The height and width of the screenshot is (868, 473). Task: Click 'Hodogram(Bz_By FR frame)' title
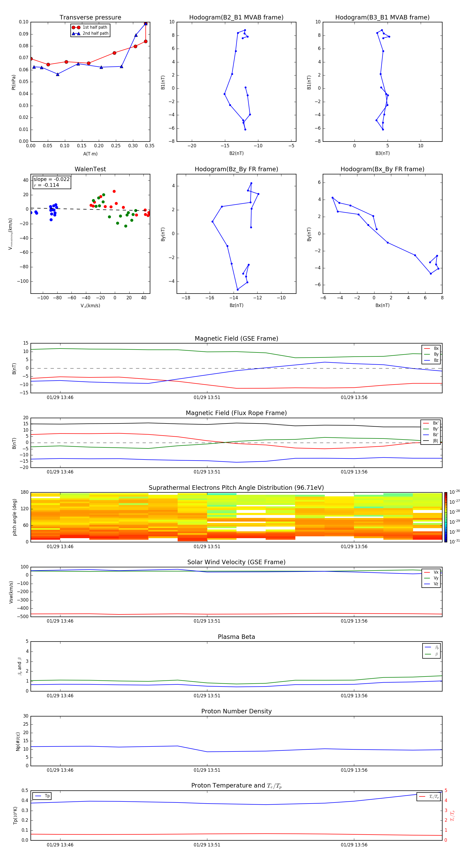pos(236,169)
